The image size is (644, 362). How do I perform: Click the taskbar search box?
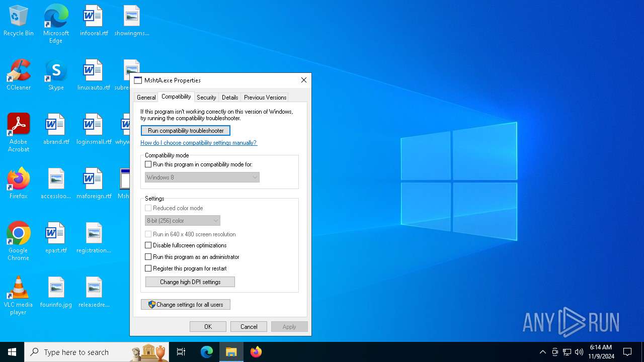[x=97, y=352]
